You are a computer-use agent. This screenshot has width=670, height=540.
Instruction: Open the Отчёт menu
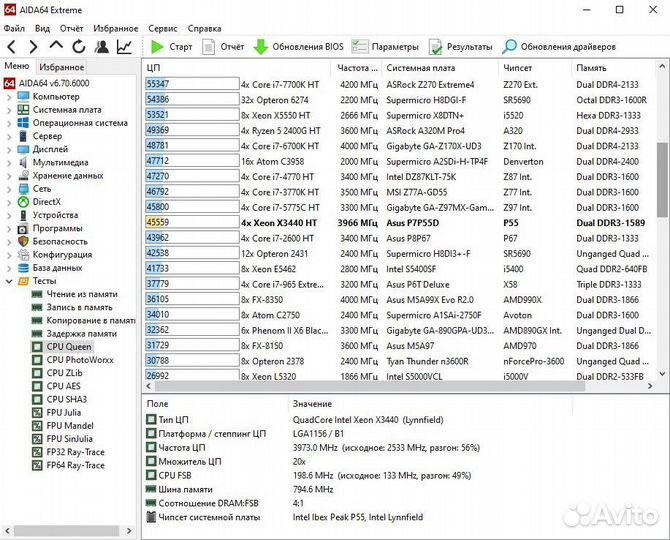click(71, 28)
